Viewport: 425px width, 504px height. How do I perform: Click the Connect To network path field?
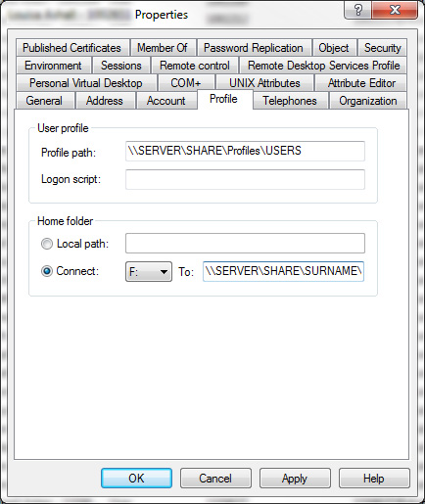(283, 271)
